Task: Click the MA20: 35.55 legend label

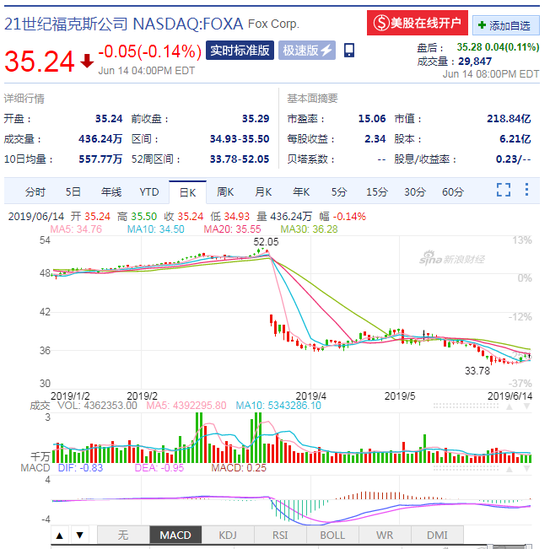Action: tap(232, 229)
